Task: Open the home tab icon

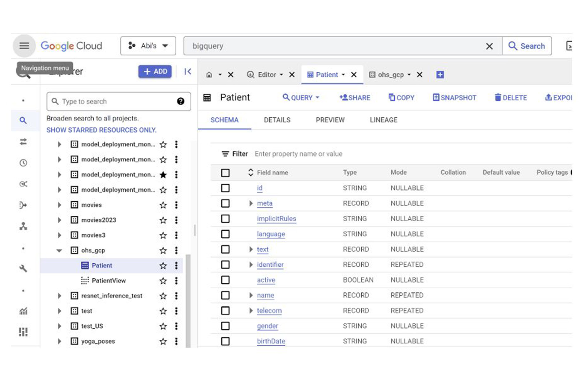Action: (209, 75)
